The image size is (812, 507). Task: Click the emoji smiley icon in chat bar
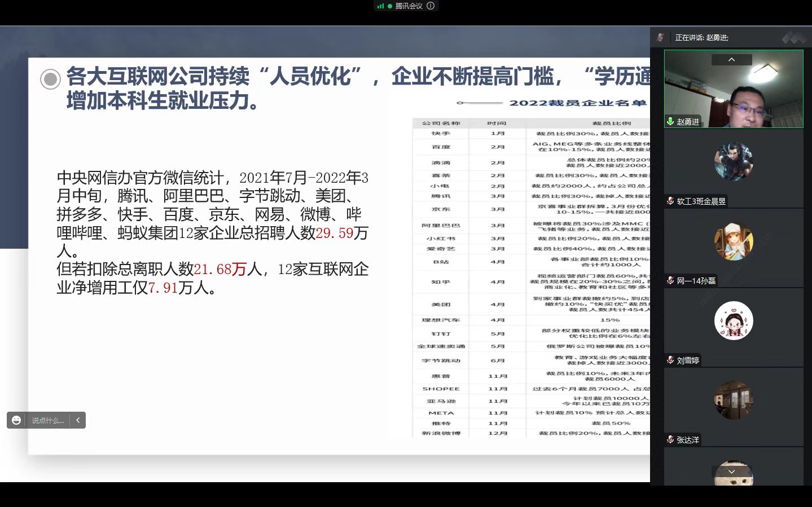coord(16,420)
